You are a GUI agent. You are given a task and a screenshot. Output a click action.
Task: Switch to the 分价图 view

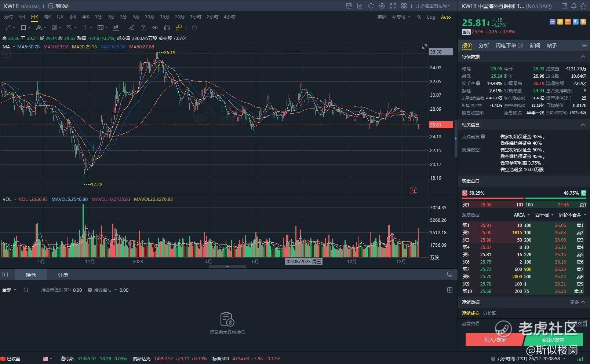coord(490,313)
